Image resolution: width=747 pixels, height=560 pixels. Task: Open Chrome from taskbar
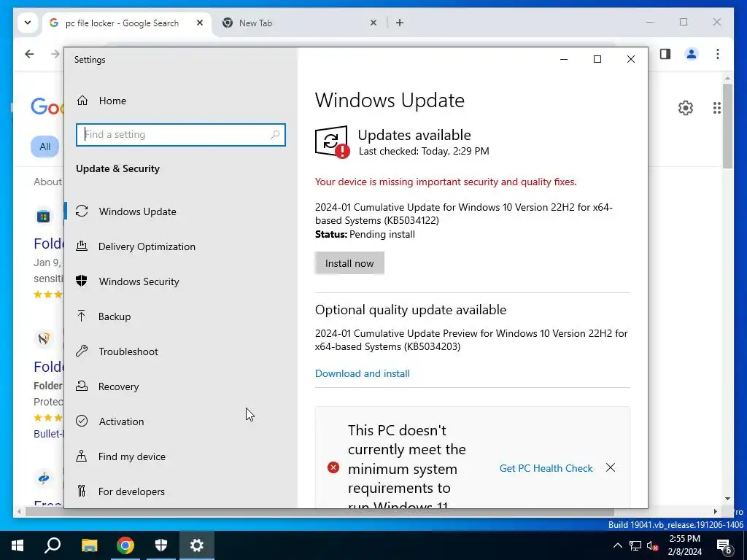(125, 545)
